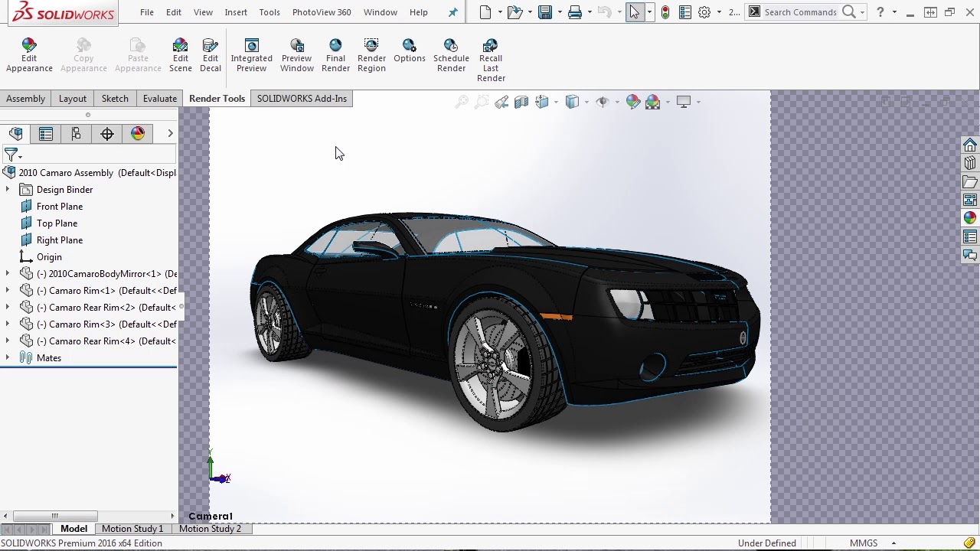Click the Rebuild traffic light icon
980x551 pixels.
(665, 12)
